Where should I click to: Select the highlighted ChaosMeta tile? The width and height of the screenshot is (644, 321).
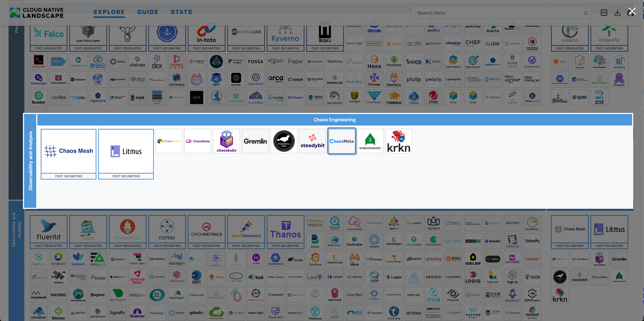(341, 141)
